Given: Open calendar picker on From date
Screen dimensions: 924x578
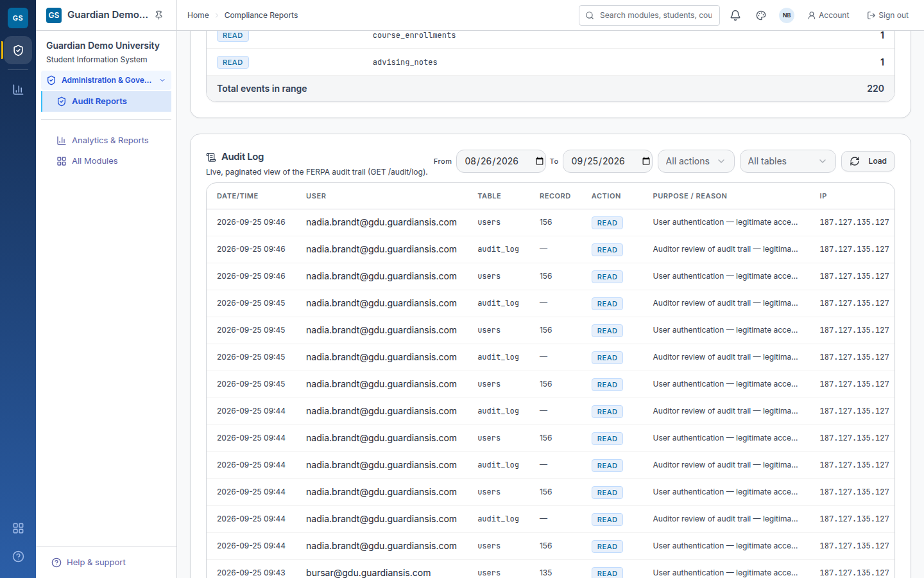Looking at the screenshot, I should point(540,161).
